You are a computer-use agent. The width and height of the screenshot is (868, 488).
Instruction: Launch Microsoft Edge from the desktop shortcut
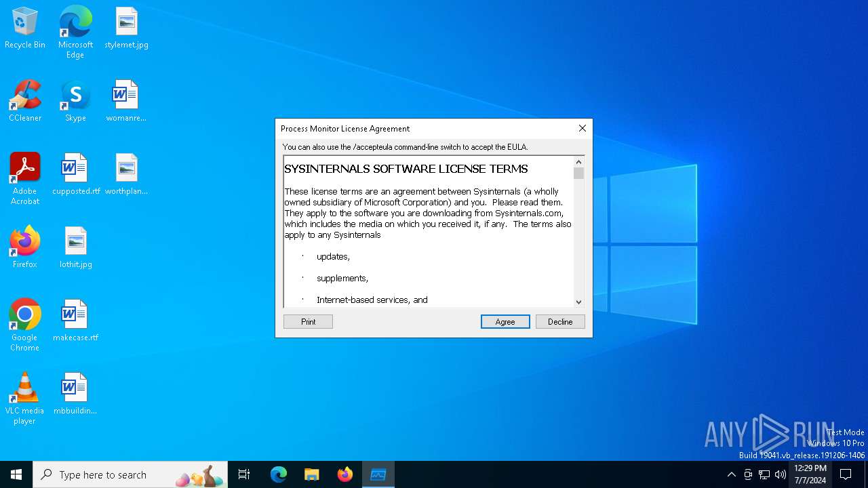click(x=75, y=33)
